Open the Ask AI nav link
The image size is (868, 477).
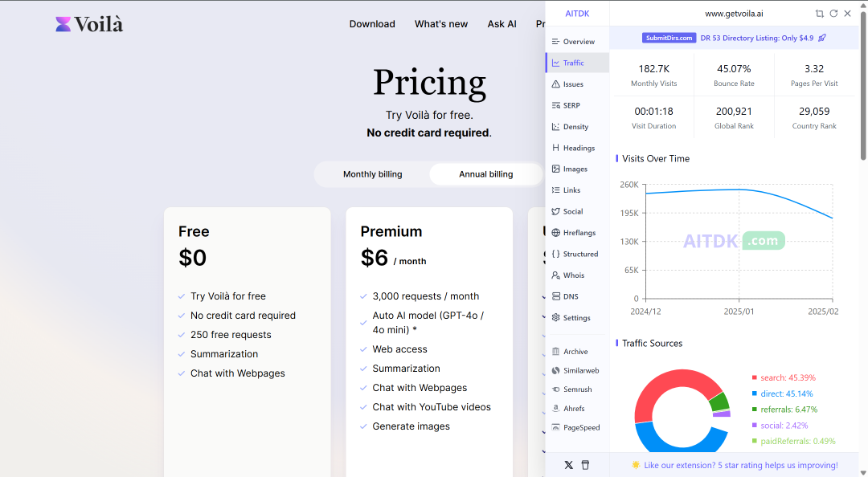point(502,24)
